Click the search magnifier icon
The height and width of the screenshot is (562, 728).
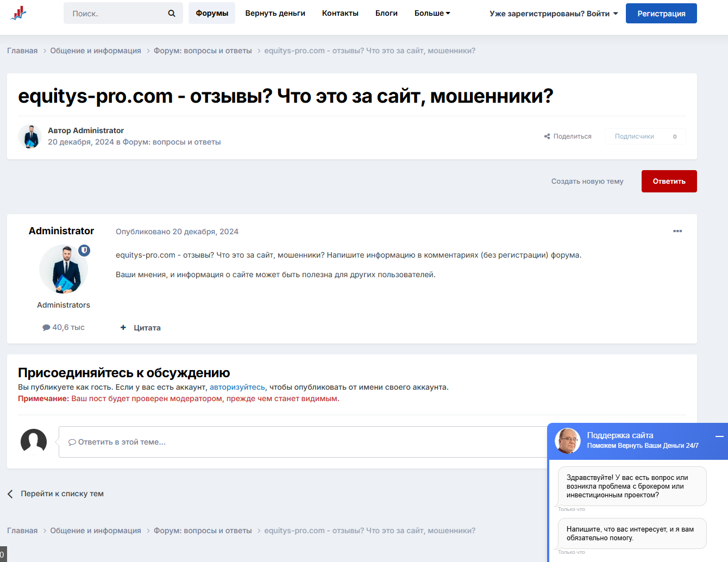pyautogui.click(x=172, y=13)
